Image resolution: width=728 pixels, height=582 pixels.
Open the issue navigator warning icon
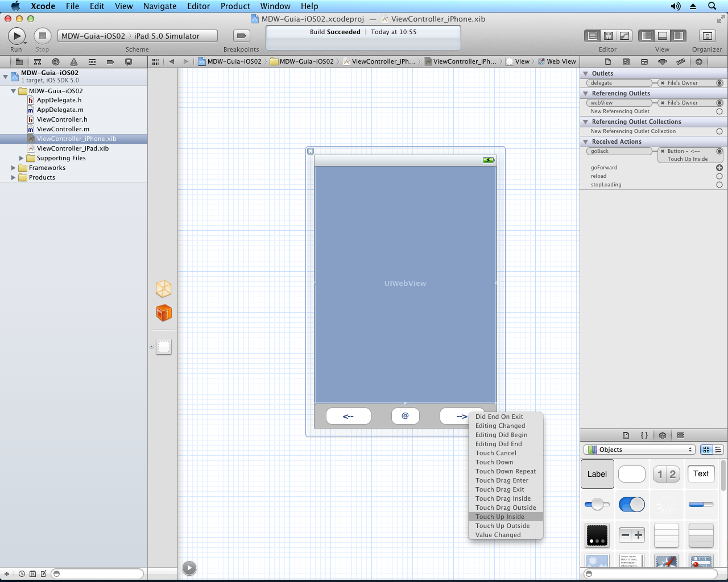(74, 61)
